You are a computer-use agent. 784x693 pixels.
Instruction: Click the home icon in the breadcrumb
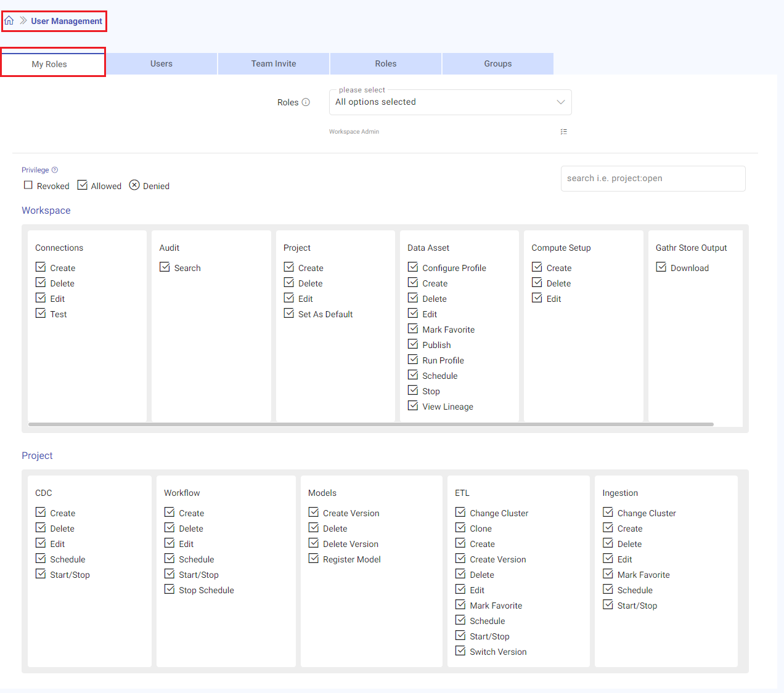[x=9, y=20]
